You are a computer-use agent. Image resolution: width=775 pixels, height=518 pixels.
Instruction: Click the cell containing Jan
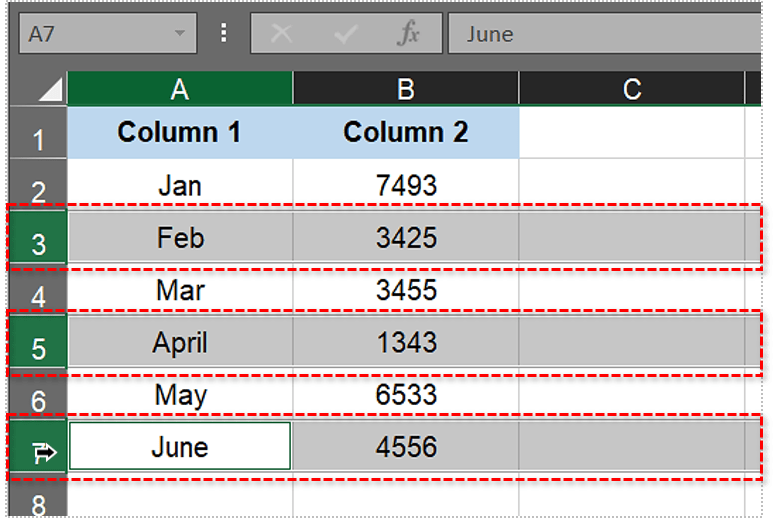(180, 185)
